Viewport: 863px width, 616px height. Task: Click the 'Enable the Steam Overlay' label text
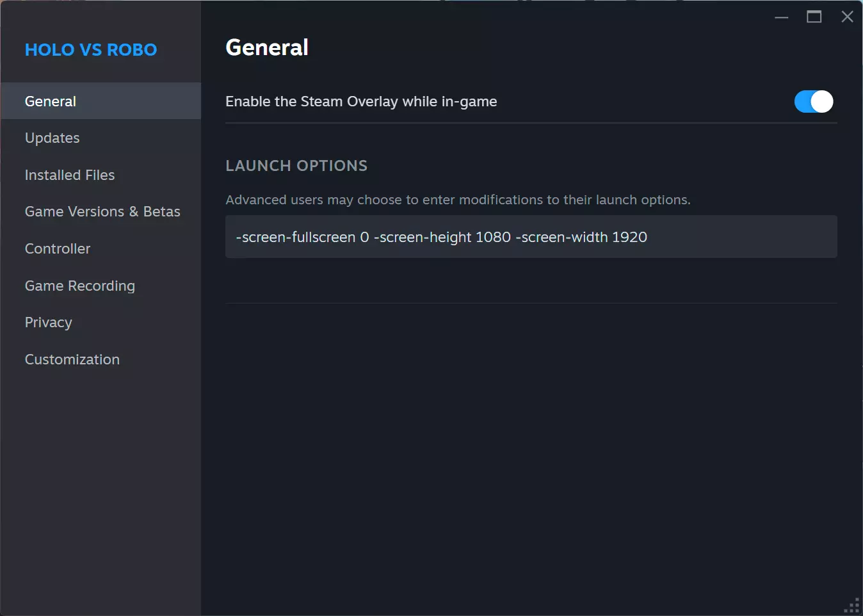361,102
